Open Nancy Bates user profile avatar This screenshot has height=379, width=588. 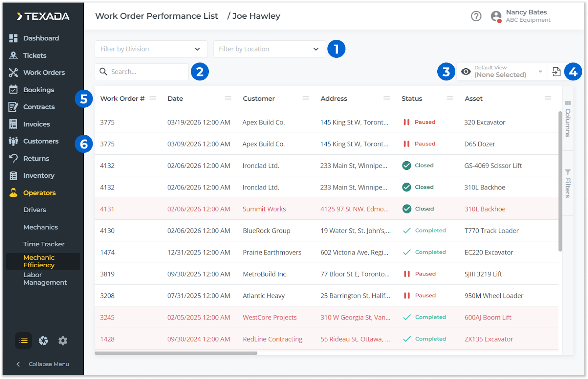click(496, 16)
